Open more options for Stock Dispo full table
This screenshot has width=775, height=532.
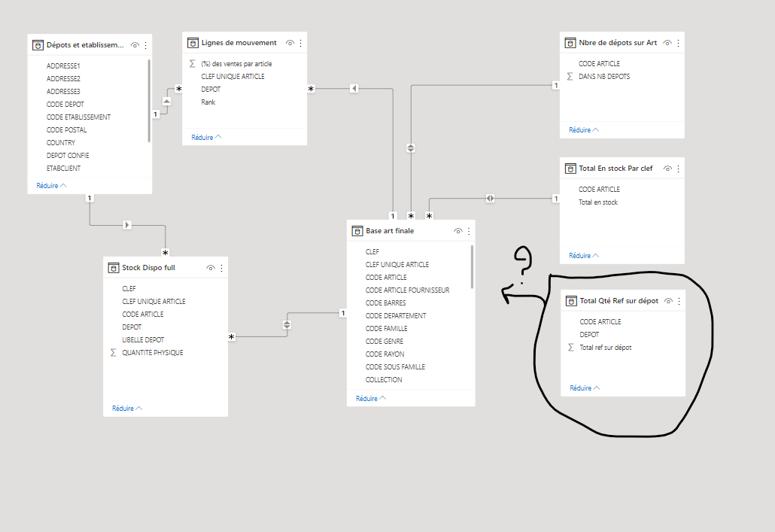(221, 268)
